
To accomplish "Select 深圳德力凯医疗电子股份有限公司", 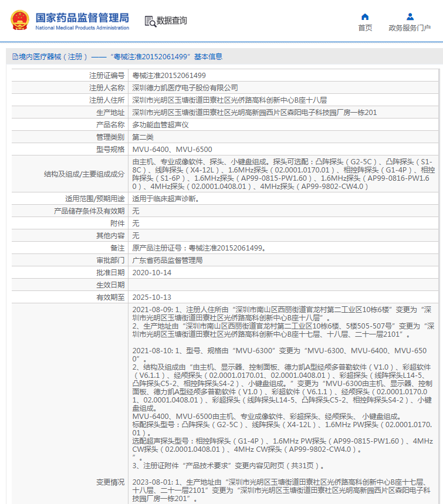I will click(185, 88).
